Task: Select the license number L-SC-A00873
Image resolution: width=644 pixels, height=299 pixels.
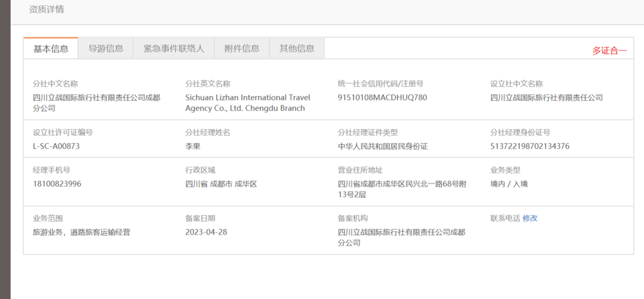Action: pos(56,146)
